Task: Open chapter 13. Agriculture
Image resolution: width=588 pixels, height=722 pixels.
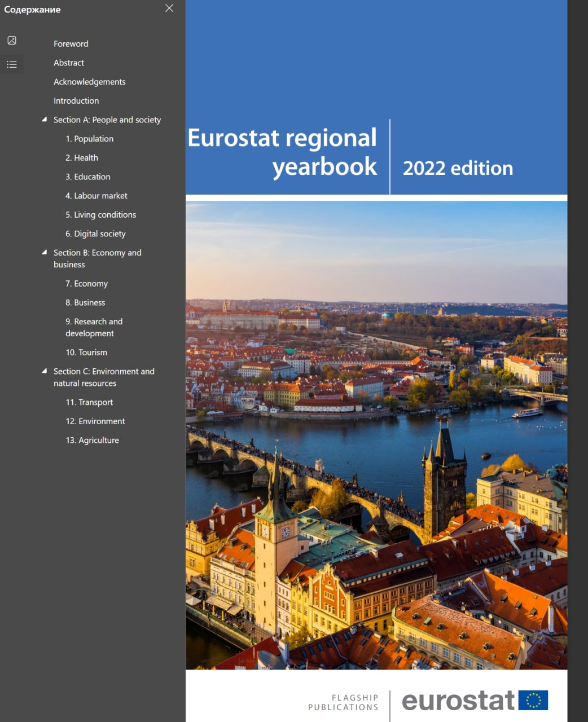Action: 93,440
